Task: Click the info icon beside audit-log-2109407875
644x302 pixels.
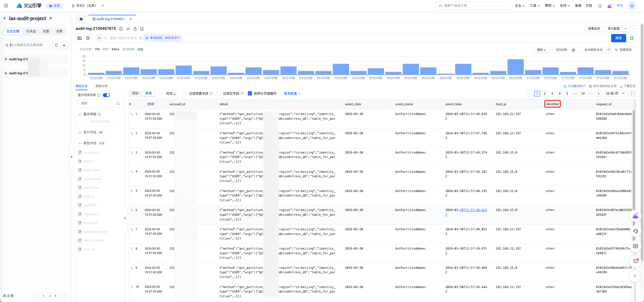Action: [x=121, y=29]
